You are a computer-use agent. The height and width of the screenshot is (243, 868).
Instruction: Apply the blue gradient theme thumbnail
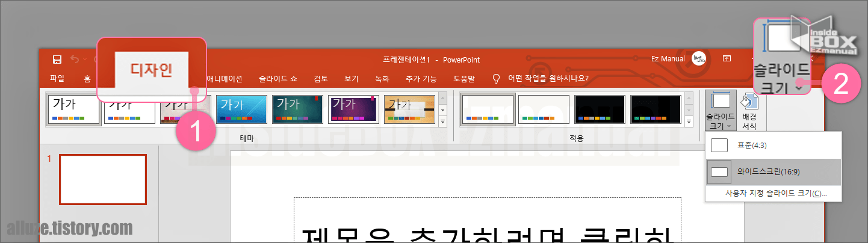(x=242, y=109)
